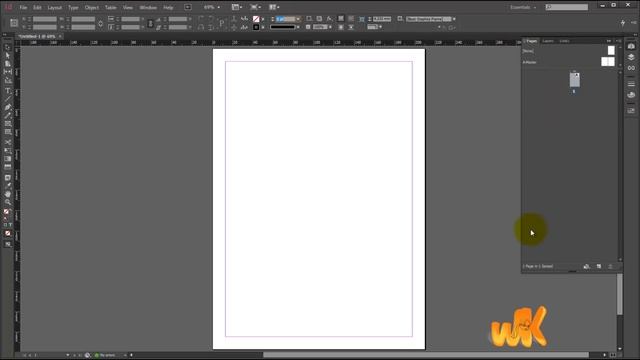Click the Delete Selected Pages trash icon
The height and width of the screenshot is (360, 640).
point(610,266)
